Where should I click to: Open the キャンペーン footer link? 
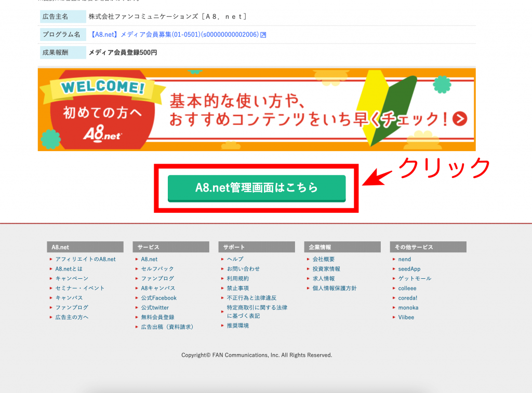click(x=72, y=278)
